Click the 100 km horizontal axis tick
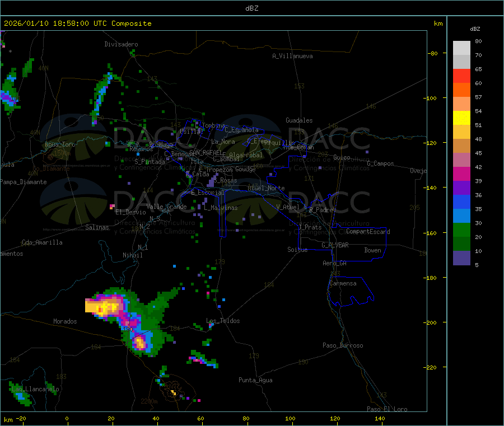Image resolution: width=504 pixels, height=426 pixels. point(290,418)
